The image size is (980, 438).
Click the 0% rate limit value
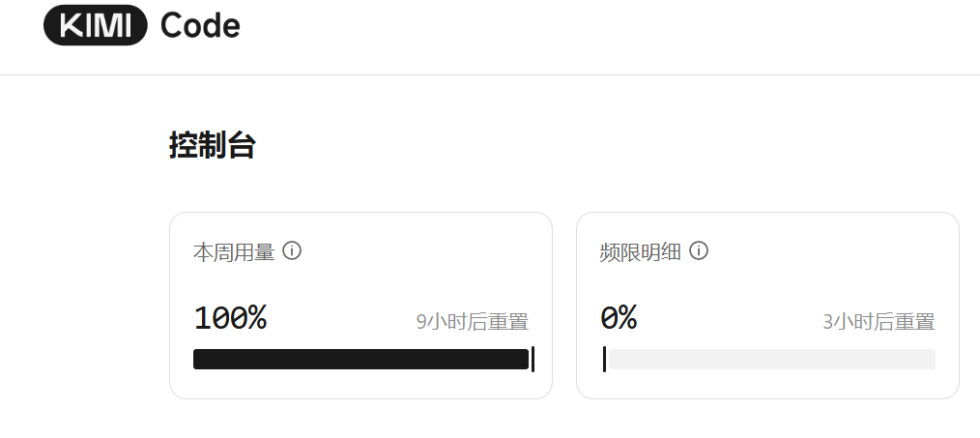pos(619,318)
